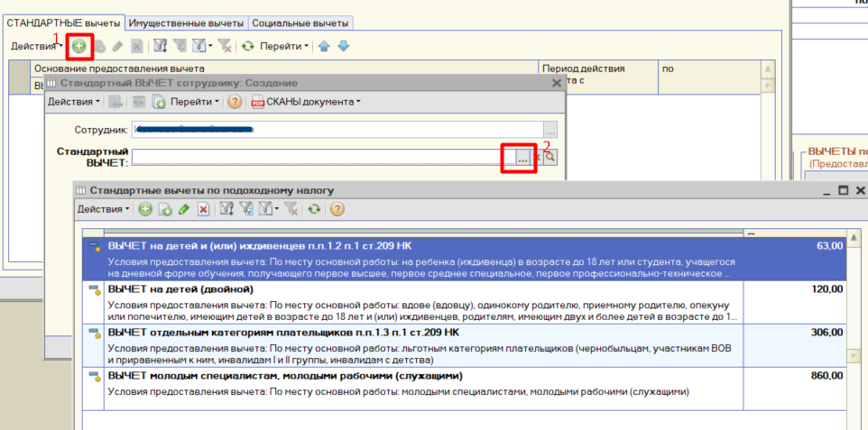The image size is (868, 430).
Task: Click red delete mark icon in deductions list toolbar
Action: coord(203,209)
